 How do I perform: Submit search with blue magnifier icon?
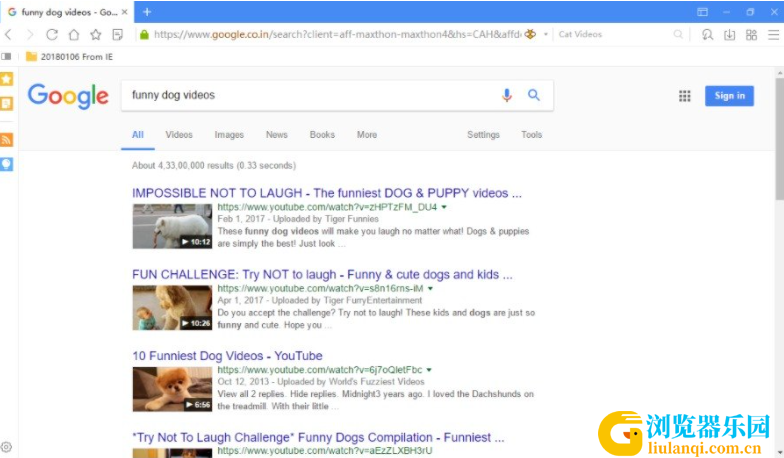pyautogui.click(x=534, y=95)
